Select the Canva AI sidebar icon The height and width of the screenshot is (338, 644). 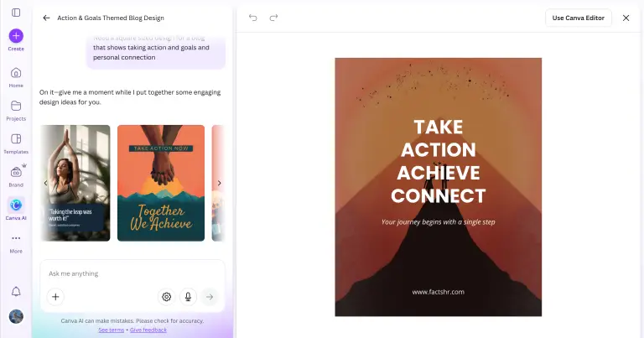tap(16, 205)
